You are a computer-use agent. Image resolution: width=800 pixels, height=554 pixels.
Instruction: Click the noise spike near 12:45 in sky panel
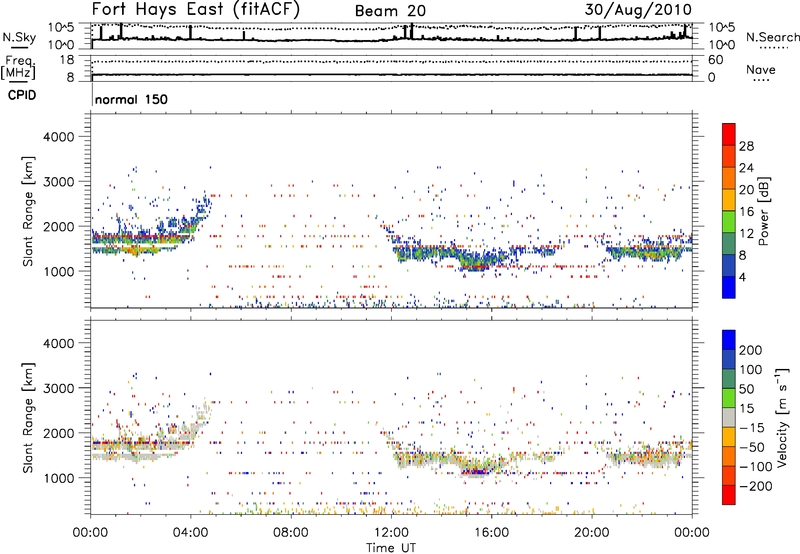pyautogui.click(x=411, y=31)
